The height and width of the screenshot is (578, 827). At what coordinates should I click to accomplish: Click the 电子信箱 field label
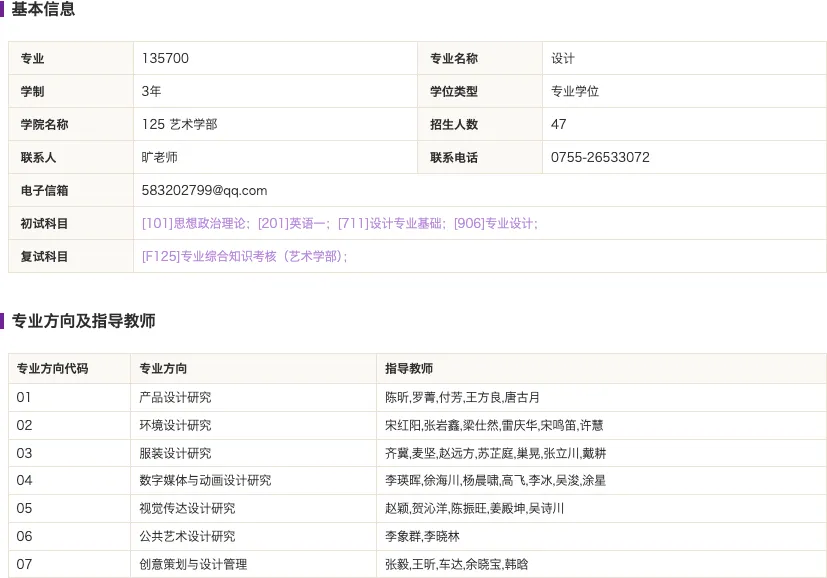[x=44, y=190]
